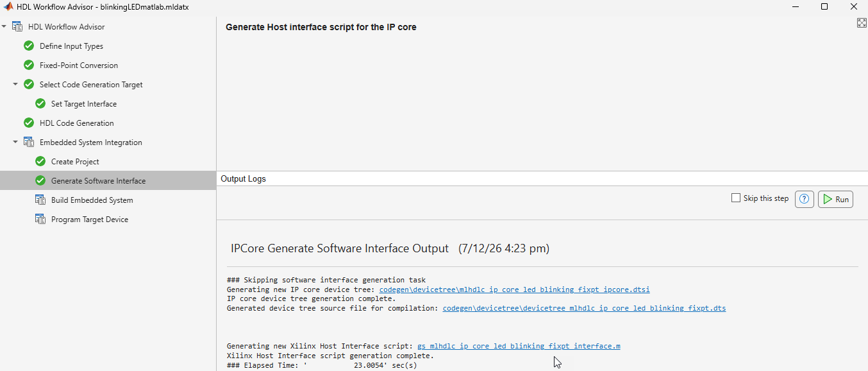Screen dimensions: 868x371
Task: Enable the Skip this step checkbox
Action: click(736, 198)
